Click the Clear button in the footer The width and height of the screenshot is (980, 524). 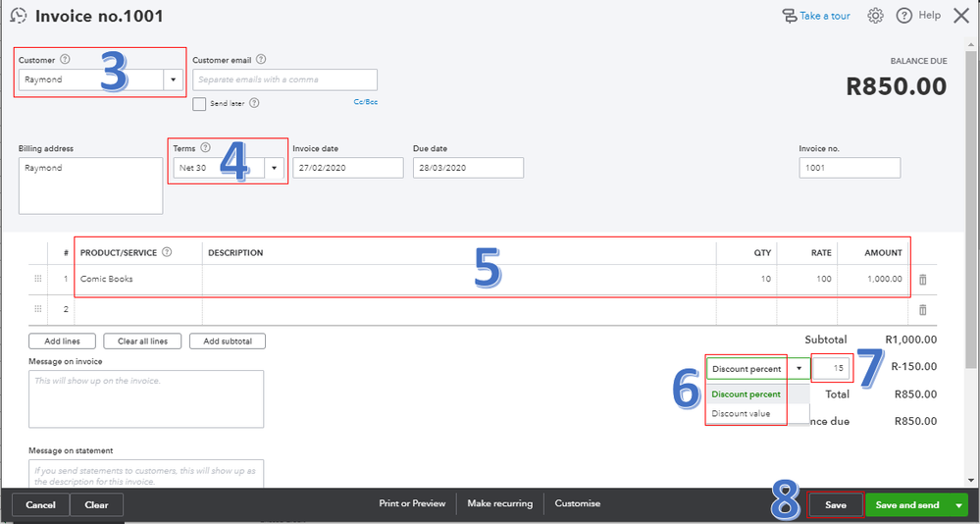coord(96,504)
